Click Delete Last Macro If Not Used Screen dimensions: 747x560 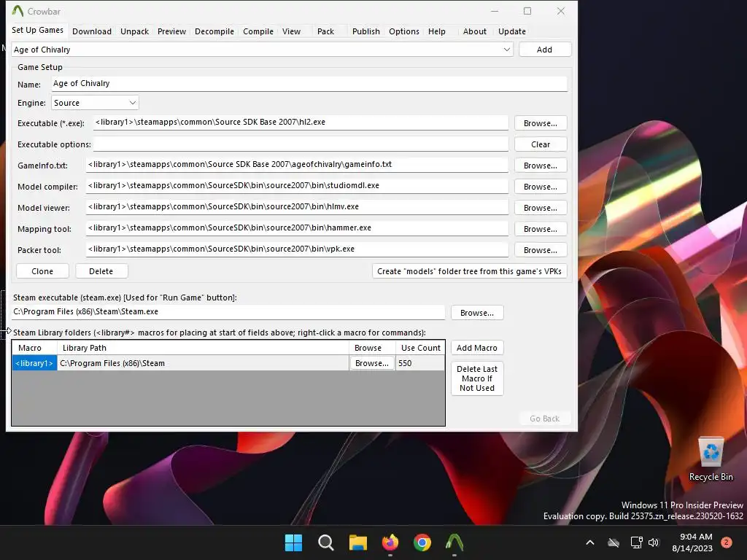point(477,378)
